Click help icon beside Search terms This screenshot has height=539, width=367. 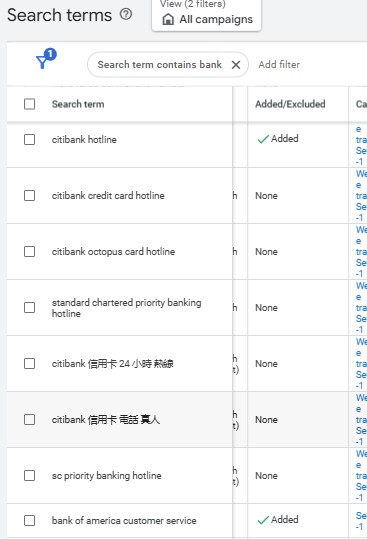tap(126, 14)
